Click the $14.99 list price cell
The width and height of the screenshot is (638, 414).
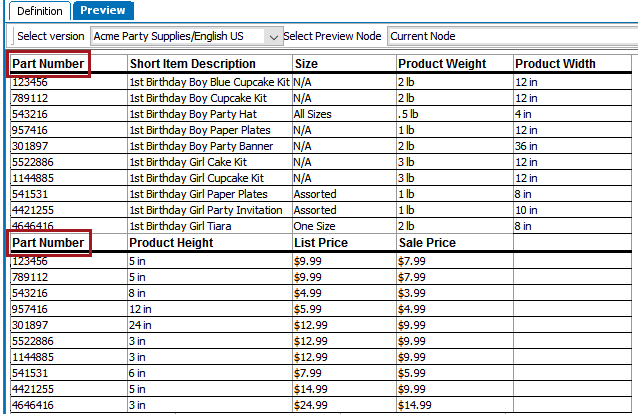[344, 389]
